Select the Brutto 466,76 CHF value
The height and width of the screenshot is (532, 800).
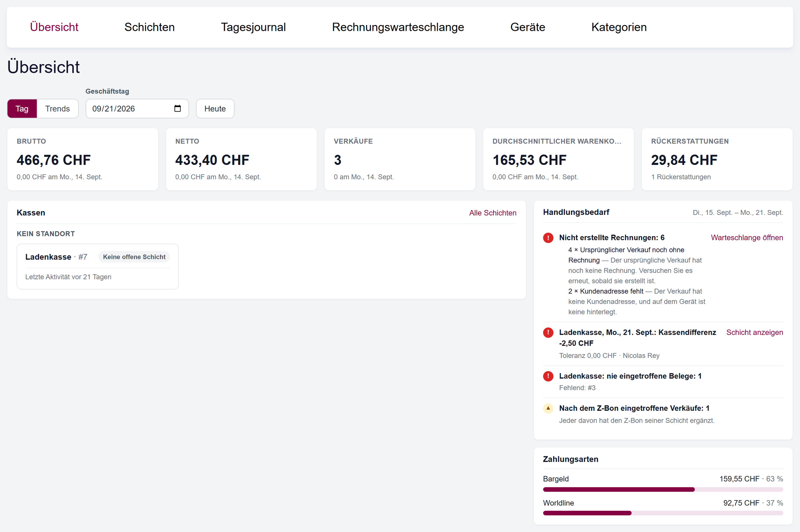[x=54, y=160]
